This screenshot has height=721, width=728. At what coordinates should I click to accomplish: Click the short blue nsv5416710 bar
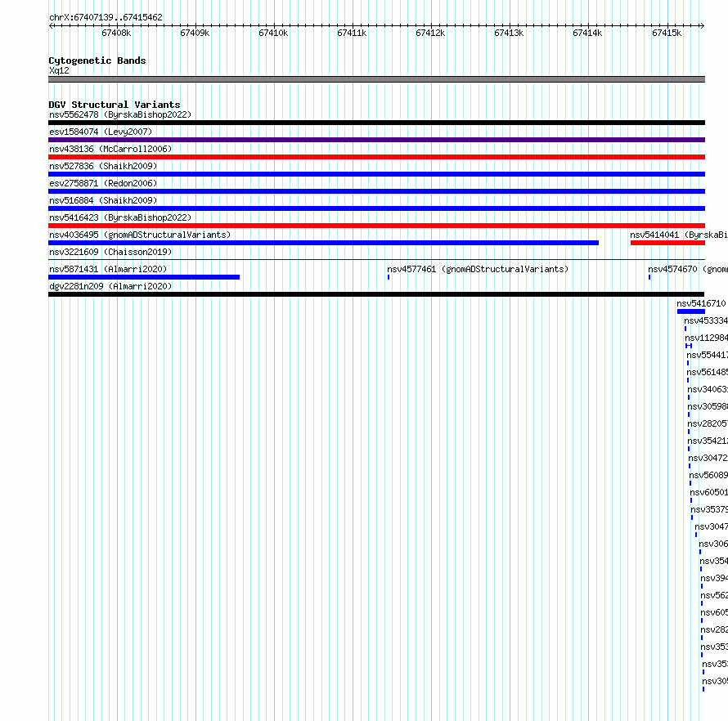point(691,311)
